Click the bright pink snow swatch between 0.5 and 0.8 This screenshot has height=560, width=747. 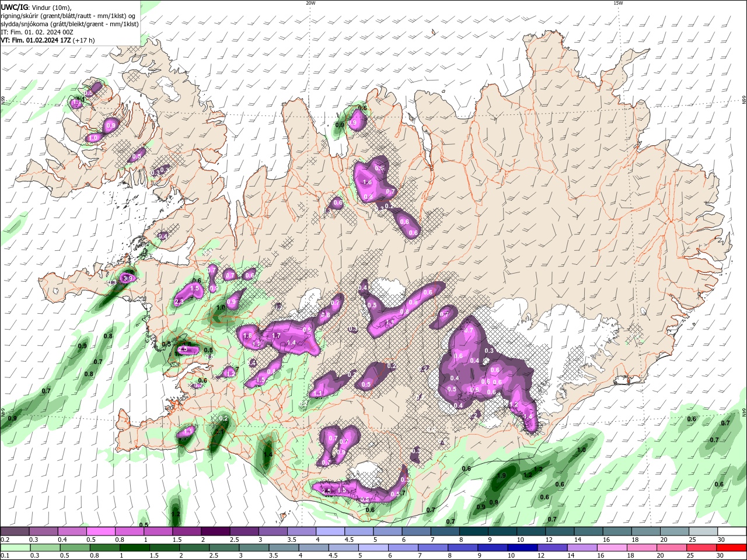[x=101, y=531]
